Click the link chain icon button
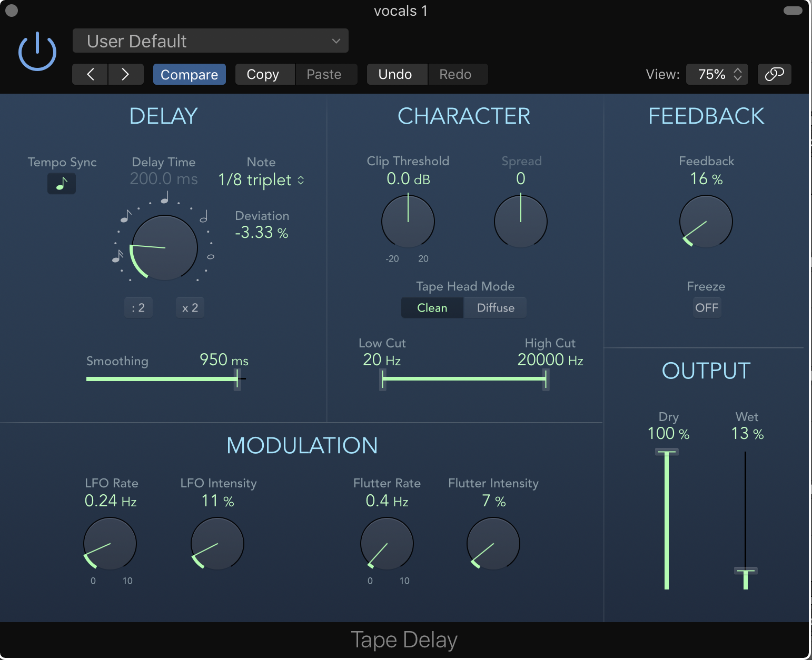 coord(774,74)
